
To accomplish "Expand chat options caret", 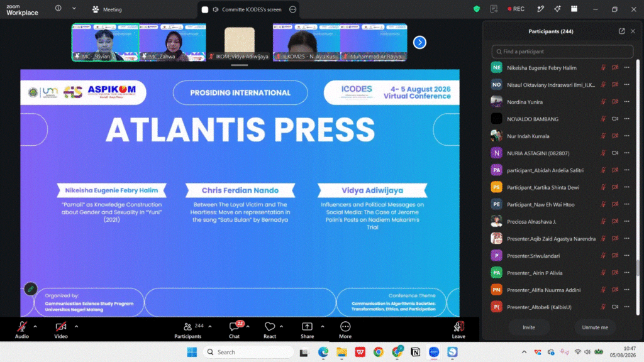I will (x=248, y=327).
